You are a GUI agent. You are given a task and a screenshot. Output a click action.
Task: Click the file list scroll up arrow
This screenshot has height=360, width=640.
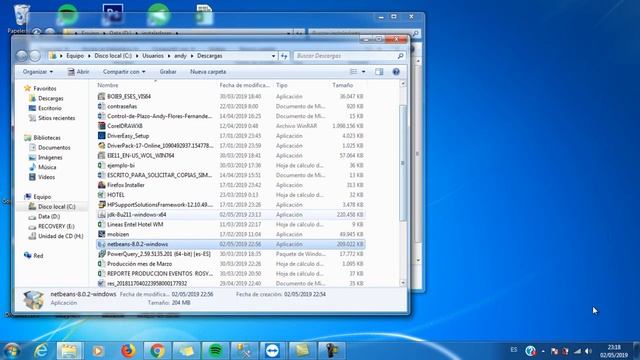(x=403, y=84)
